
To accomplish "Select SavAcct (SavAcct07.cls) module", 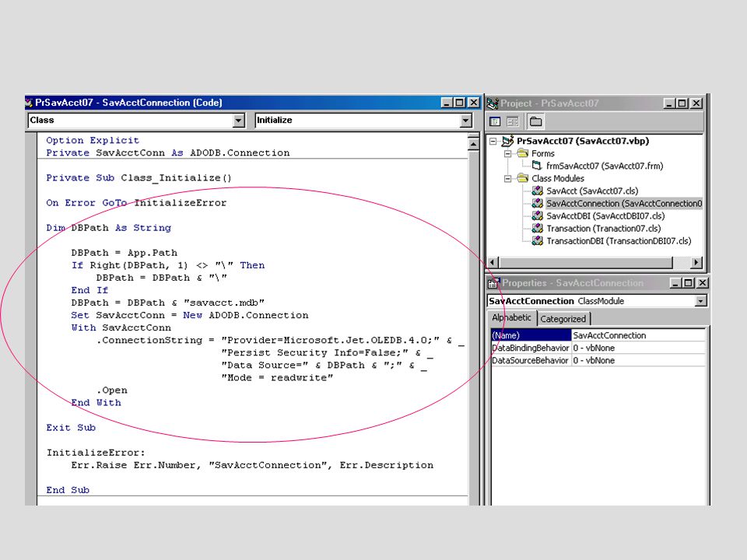I will pyautogui.click(x=592, y=191).
